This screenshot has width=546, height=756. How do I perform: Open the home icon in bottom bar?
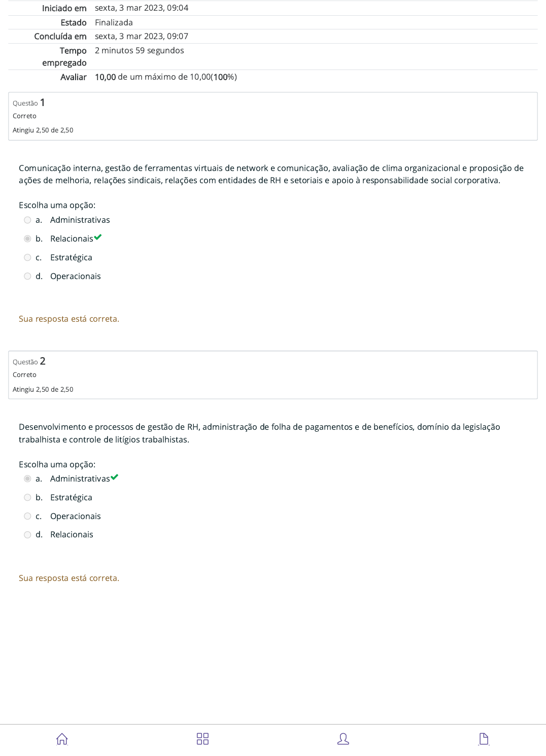click(62, 739)
